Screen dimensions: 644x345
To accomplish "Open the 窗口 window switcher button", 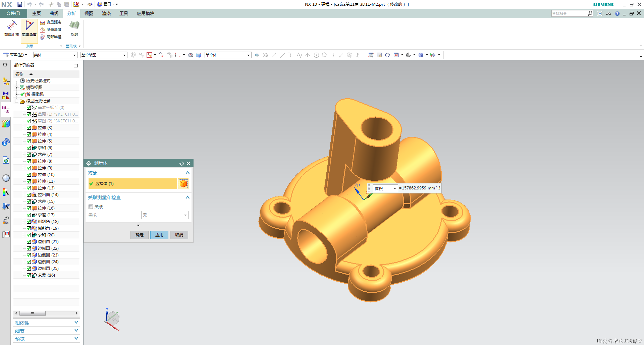I will [106, 4].
